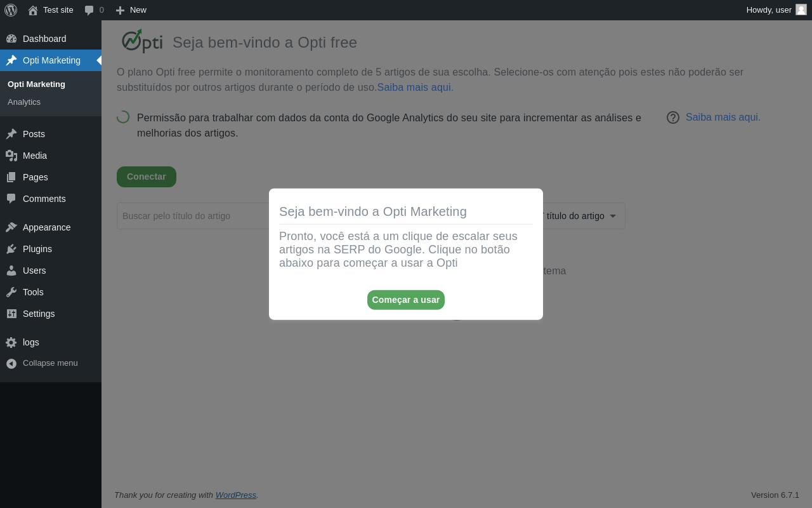Click the green Conectar button
This screenshot has height=508, width=812.
[x=147, y=177]
